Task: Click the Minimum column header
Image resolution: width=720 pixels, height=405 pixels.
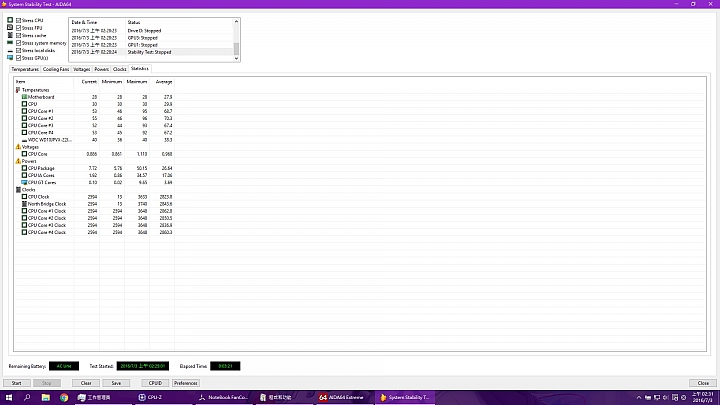Action: click(112, 82)
